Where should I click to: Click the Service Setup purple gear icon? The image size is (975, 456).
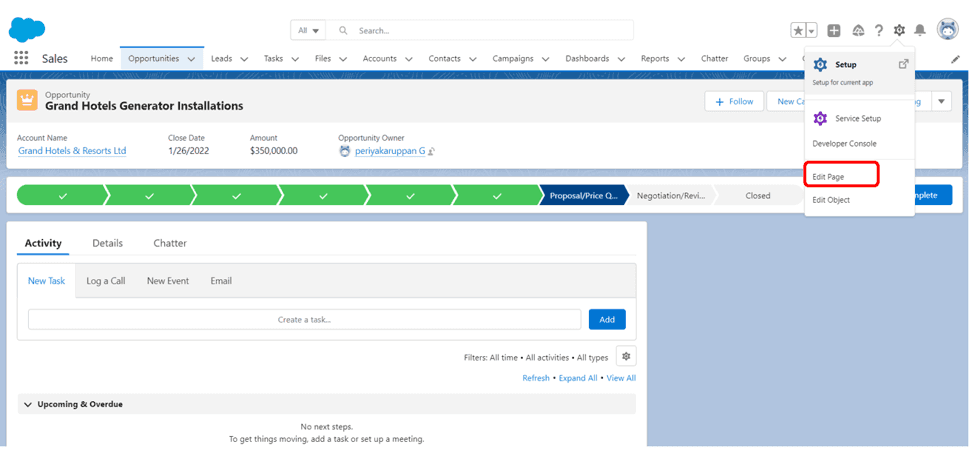[x=820, y=118]
